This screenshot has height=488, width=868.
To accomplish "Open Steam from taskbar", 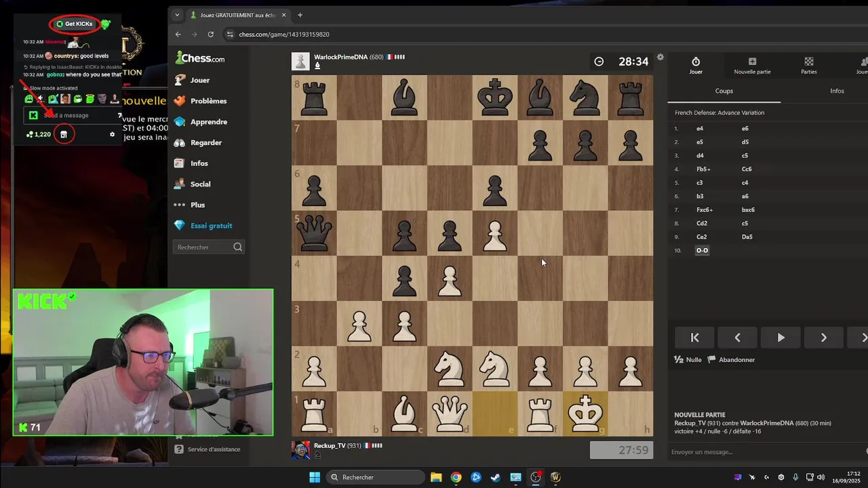I will [x=496, y=477].
